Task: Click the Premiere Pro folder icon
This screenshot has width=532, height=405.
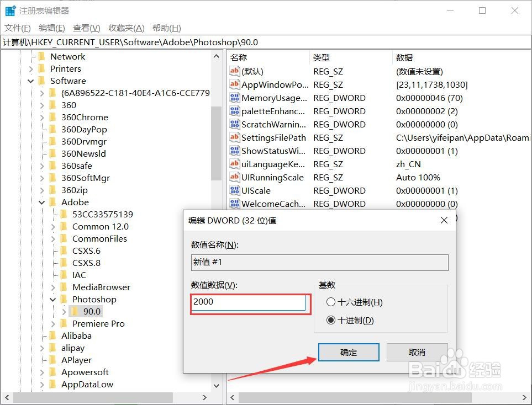Action: (x=64, y=324)
